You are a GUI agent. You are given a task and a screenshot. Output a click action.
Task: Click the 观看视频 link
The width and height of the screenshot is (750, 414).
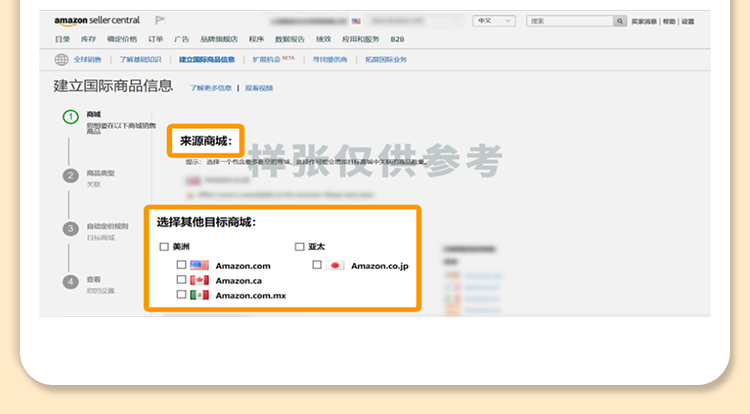pos(259,88)
